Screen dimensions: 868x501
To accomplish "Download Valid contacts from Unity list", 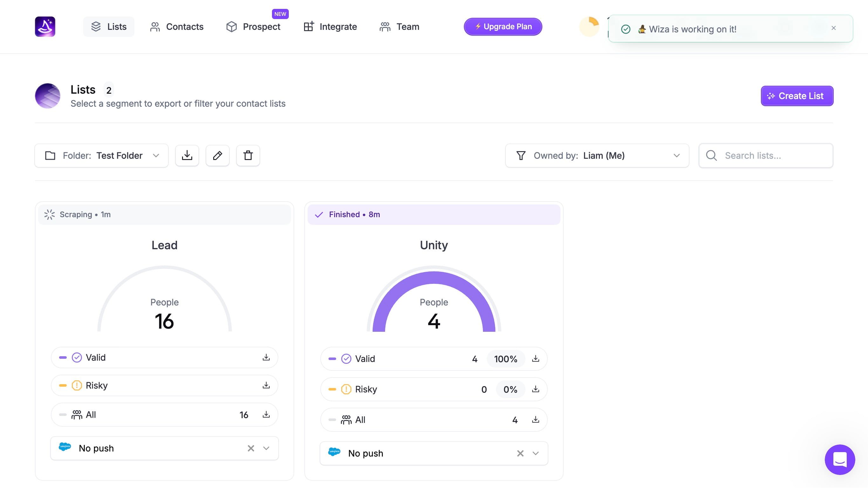I will point(535,358).
